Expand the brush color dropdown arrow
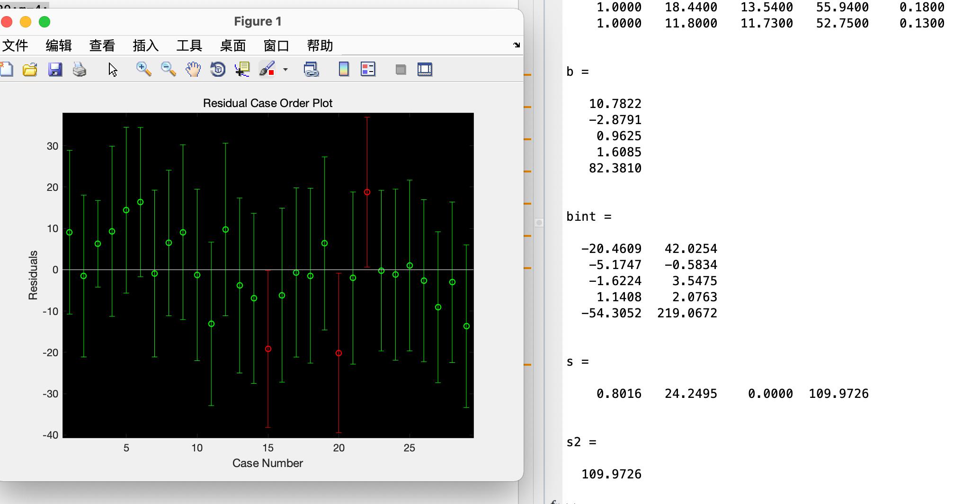 [x=285, y=70]
